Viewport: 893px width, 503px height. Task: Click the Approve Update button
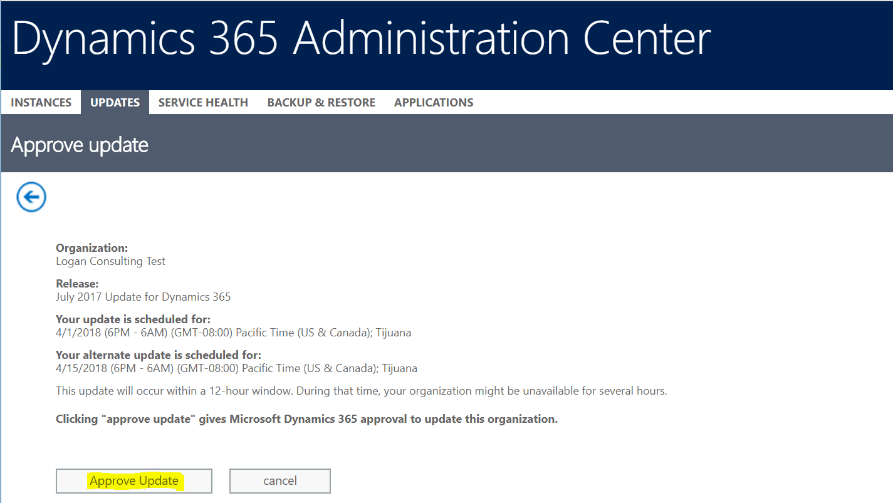click(134, 481)
